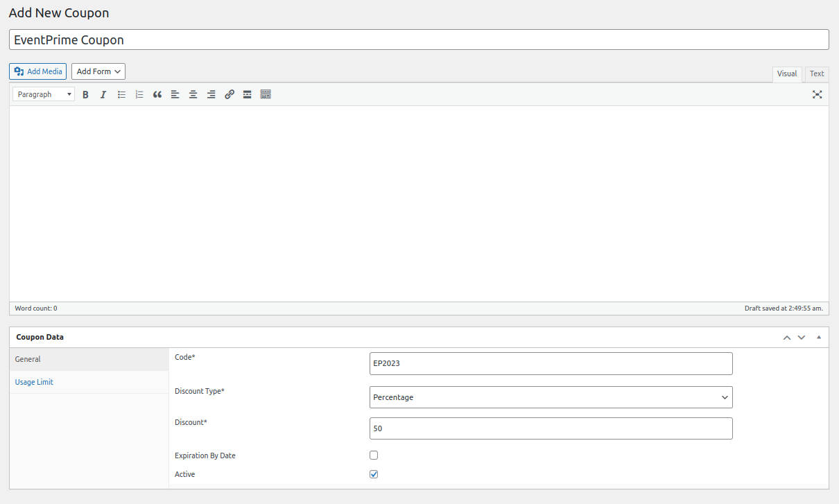Expand the Add Form dropdown
The height and width of the screenshot is (504, 839).
point(98,71)
